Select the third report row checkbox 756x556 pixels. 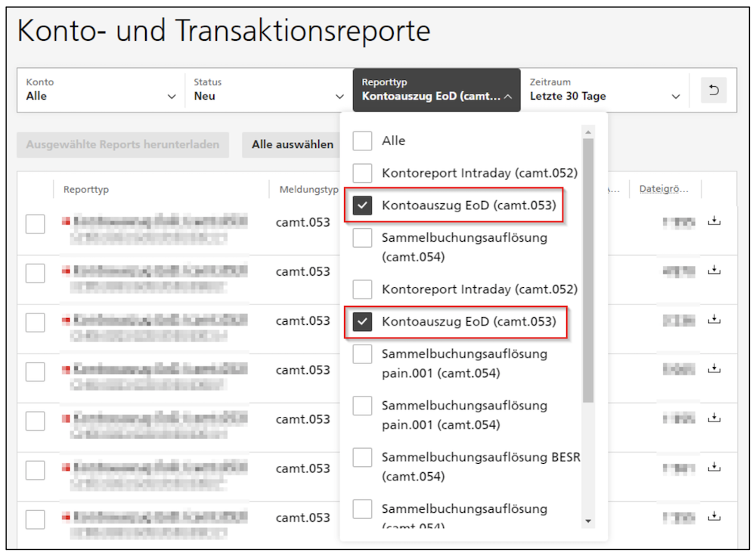coord(36,323)
